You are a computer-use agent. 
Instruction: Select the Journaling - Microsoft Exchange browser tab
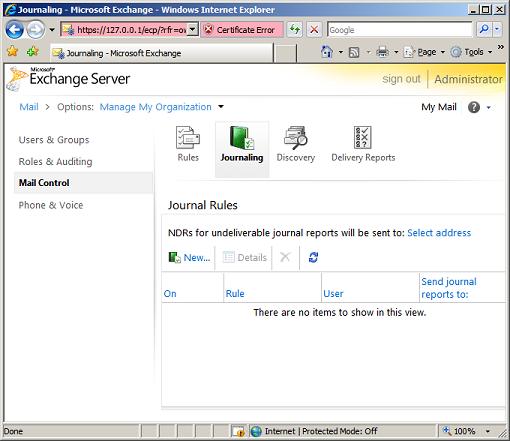click(x=162, y=53)
